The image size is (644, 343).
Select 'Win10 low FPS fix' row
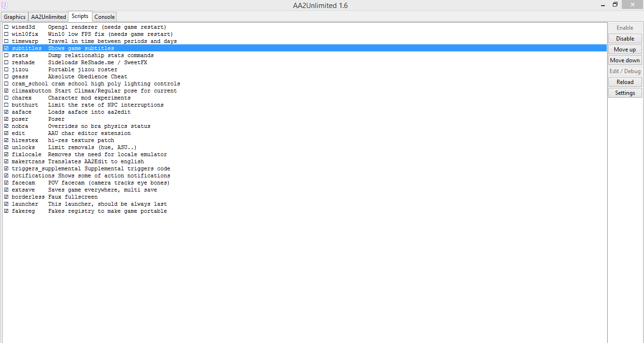click(304, 34)
